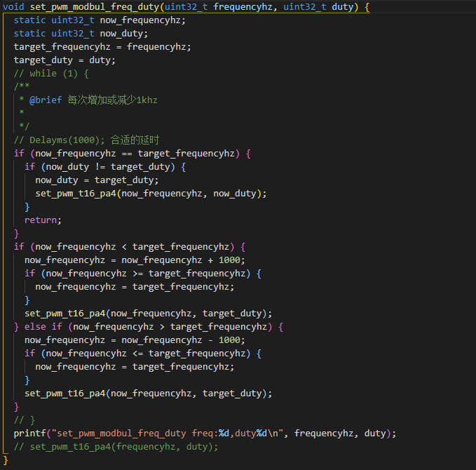Click the line 'static uint32_t now_duty;'
Image resolution: width=476 pixels, height=470 pixels.
(81, 34)
